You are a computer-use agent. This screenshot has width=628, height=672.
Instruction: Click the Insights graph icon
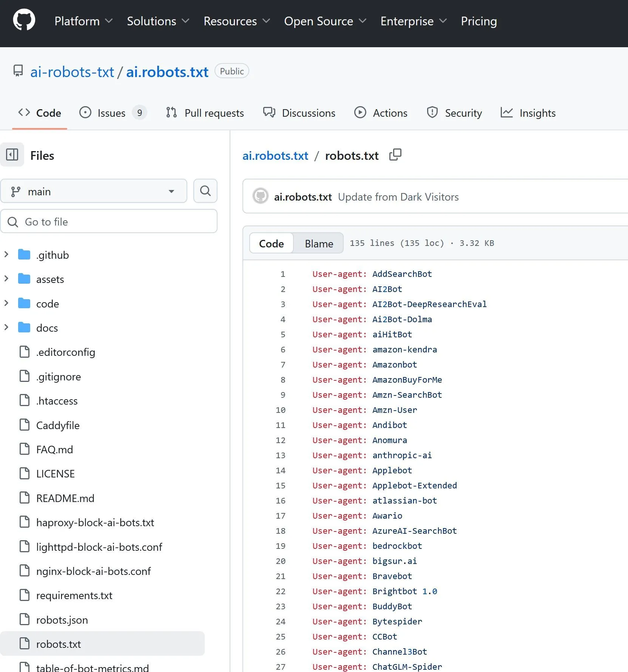pos(507,113)
